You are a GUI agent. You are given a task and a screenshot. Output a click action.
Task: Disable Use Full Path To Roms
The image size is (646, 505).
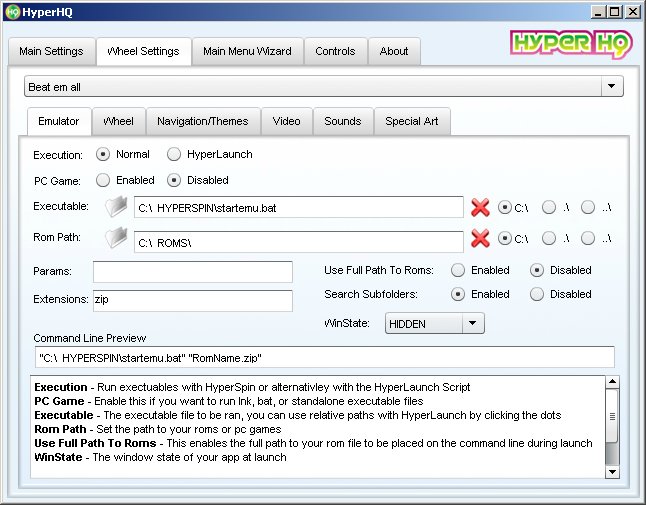pos(537,270)
